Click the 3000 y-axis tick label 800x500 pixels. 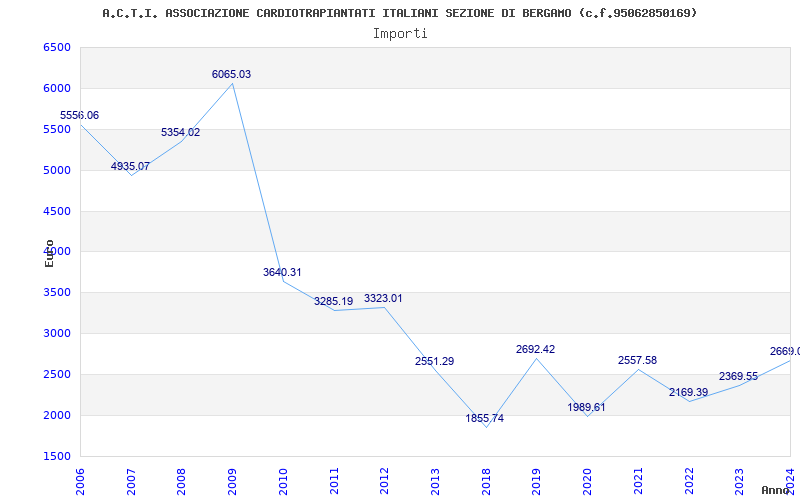(56, 333)
